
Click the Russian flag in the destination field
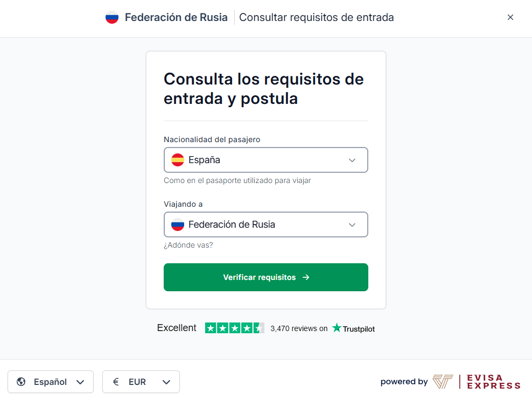click(x=178, y=224)
